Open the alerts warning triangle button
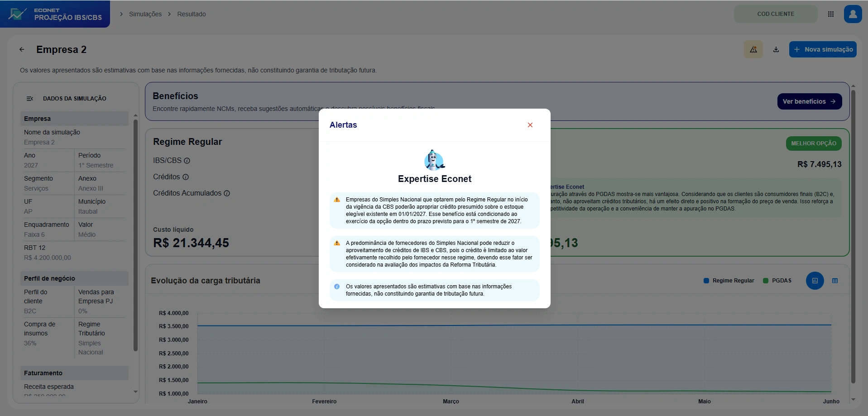The height and width of the screenshot is (416, 868). click(753, 49)
